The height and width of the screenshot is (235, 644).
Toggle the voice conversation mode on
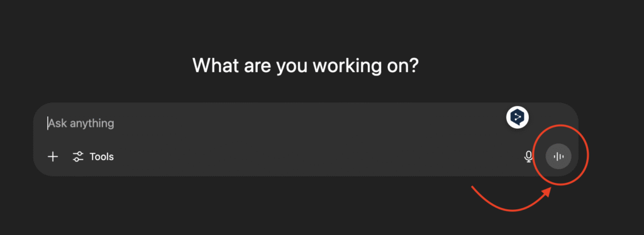pyautogui.click(x=558, y=156)
